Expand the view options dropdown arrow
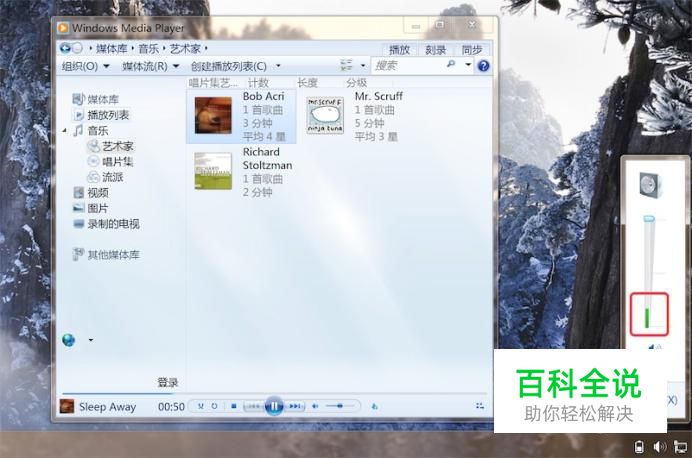The height and width of the screenshot is (458, 692). click(x=363, y=66)
